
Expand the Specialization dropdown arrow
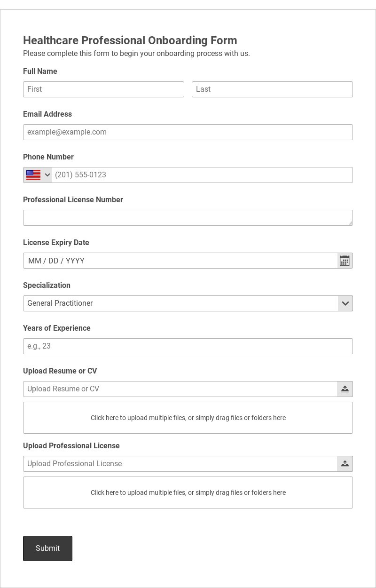345,303
